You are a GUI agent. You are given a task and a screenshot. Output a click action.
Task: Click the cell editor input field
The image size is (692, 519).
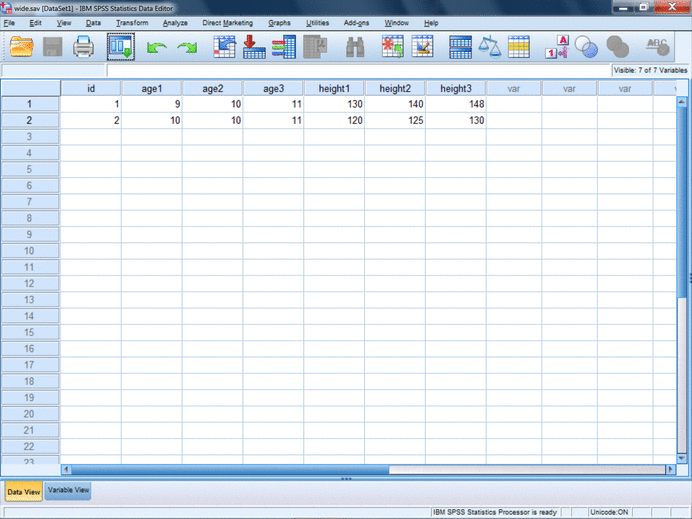tap(358, 70)
